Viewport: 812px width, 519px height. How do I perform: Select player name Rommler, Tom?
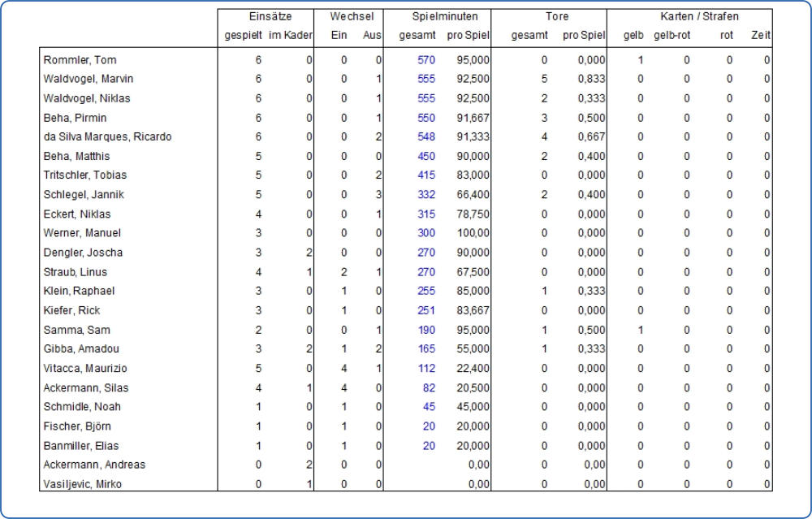coord(80,60)
